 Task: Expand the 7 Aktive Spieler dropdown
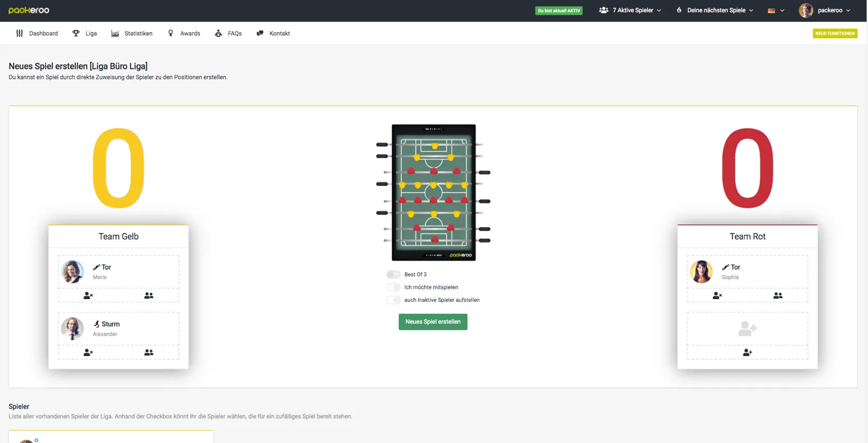pos(630,10)
